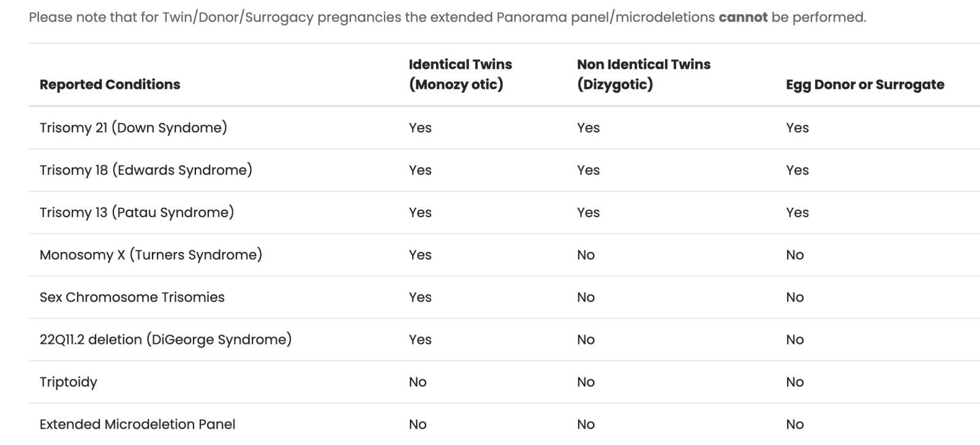Select the "Trisomy 21 (Down Syndome)" row label
The image size is (980, 445).
click(133, 127)
